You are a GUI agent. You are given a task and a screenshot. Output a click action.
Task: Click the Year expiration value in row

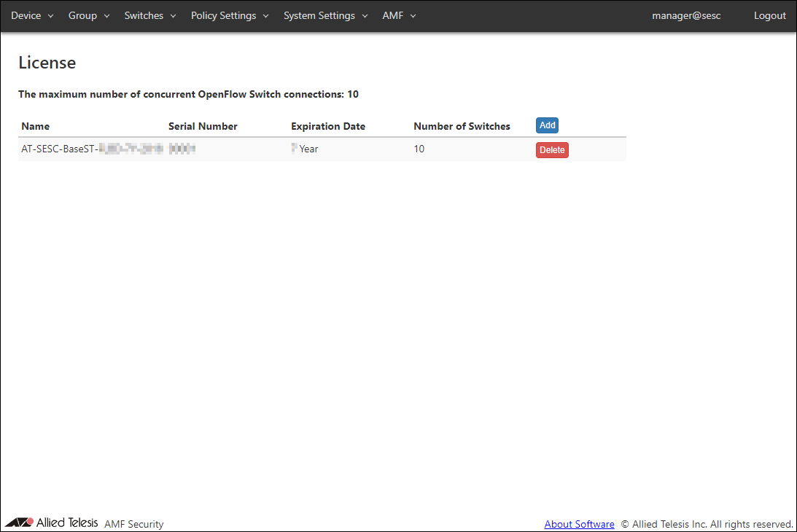[x=308, y=149]
